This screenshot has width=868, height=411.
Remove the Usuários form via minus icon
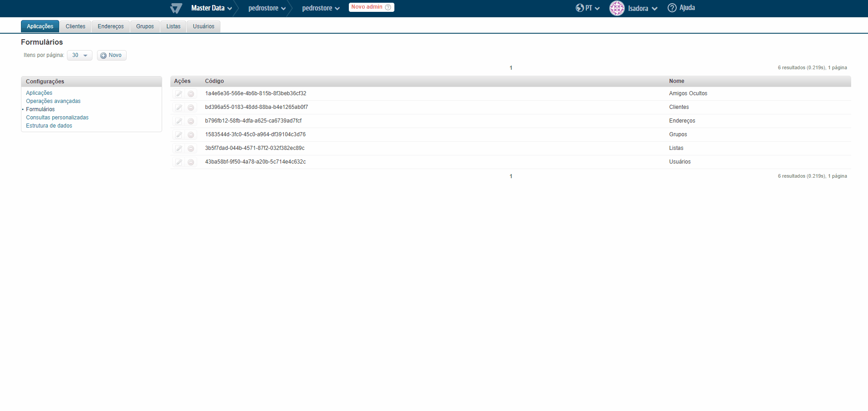pos(191,162)
